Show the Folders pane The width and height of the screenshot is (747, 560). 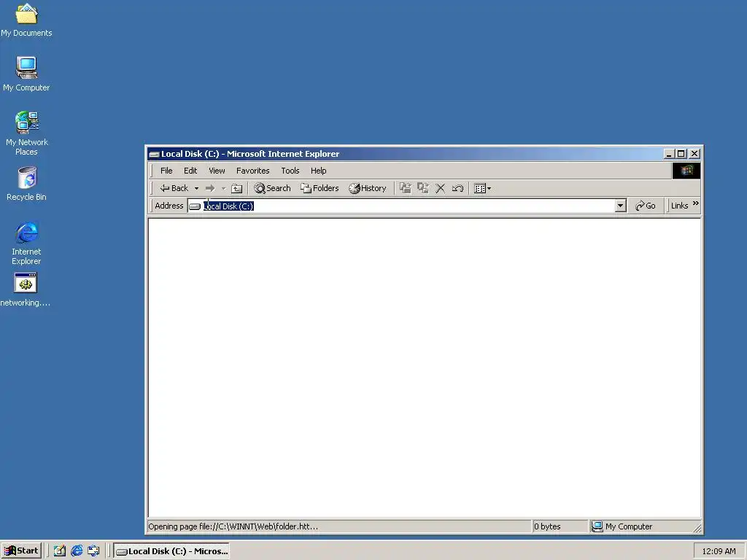[x=320, y=188]
